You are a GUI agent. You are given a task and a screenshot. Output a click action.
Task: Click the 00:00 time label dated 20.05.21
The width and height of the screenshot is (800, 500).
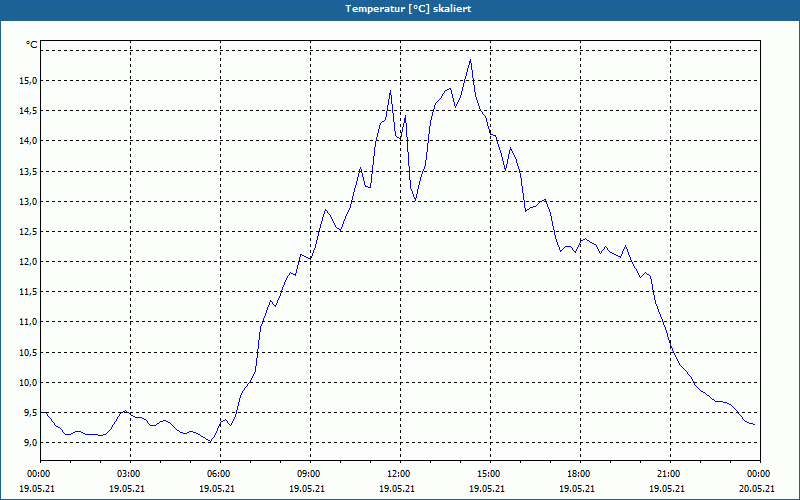click(757, 474)
